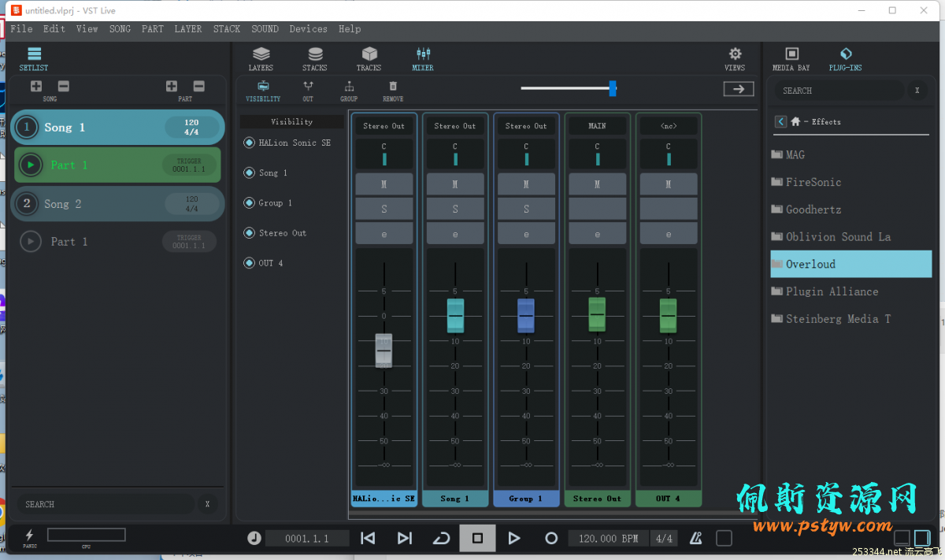Click the Stereo Out volume fader
Screen dimensions: 945x560
point(597,315)
